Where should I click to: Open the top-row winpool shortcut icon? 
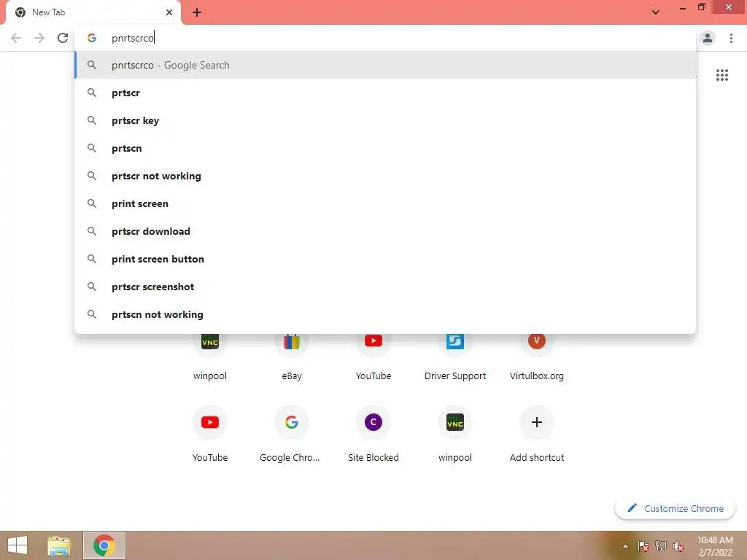pos(209,341)
